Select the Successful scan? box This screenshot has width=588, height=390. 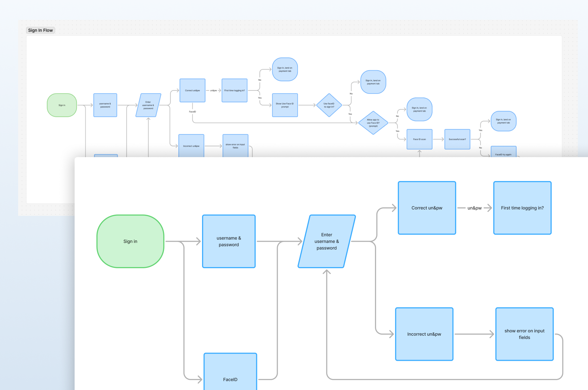point(457,139)
